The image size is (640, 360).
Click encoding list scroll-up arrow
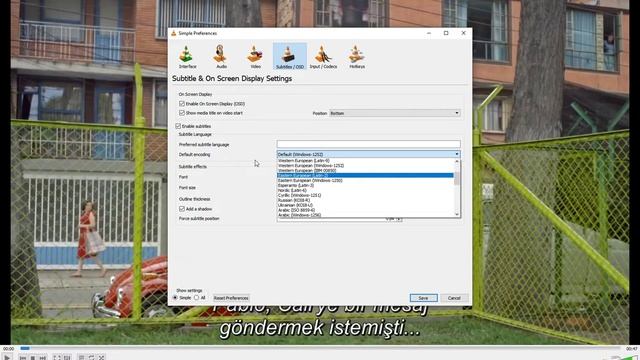457,161
